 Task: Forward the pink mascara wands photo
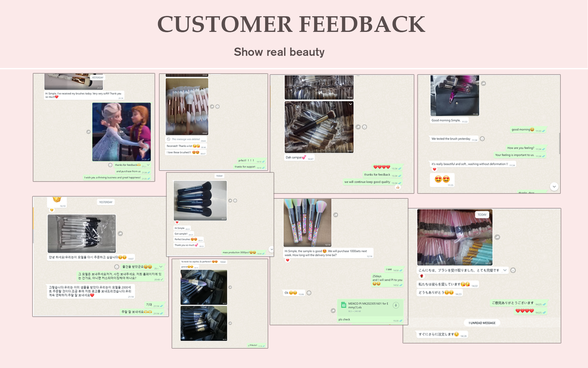coord(497,237)
